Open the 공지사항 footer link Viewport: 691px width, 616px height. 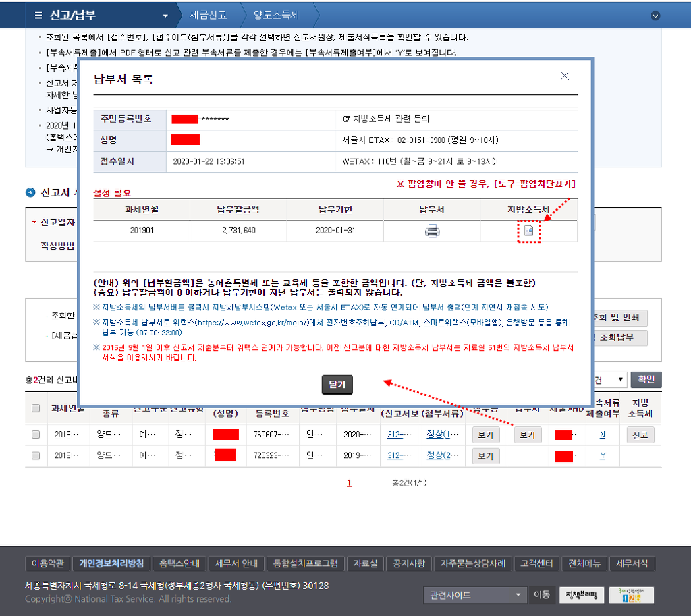pyautogui.click(x=408, y=563)
